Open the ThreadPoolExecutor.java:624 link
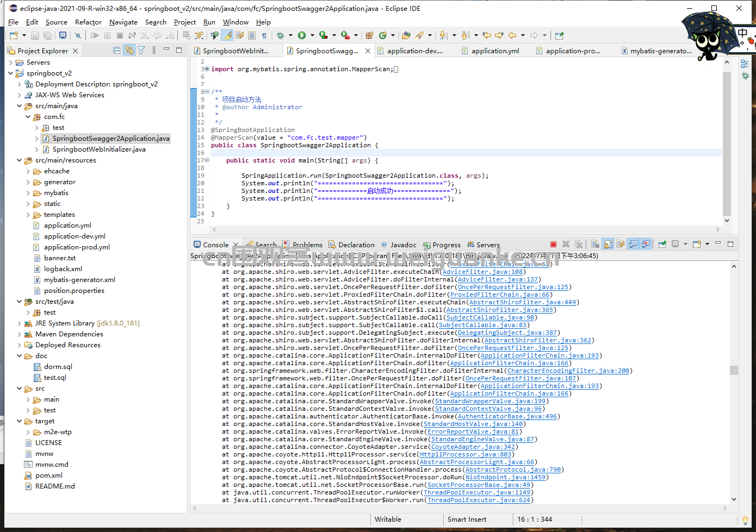 [x=479, y=500]
